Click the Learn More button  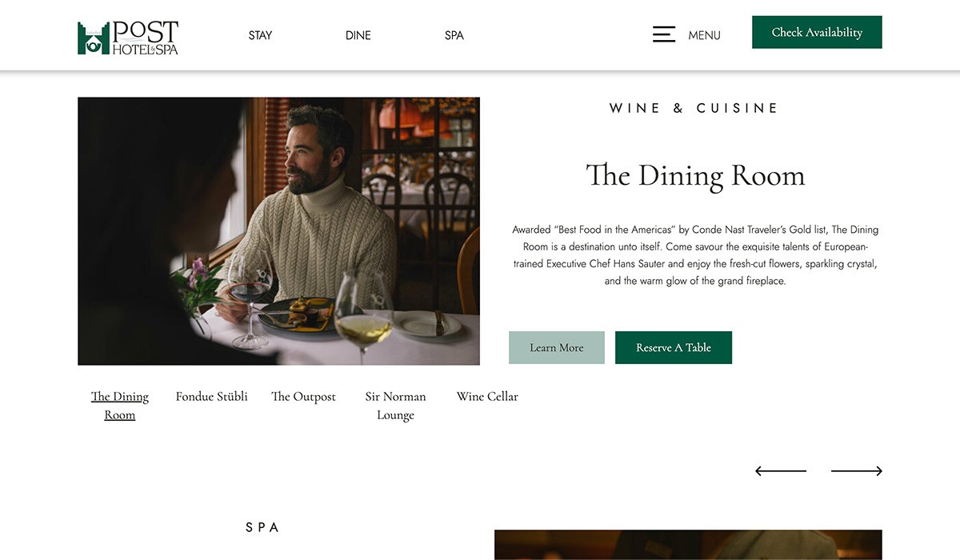(x=556, y=348)
